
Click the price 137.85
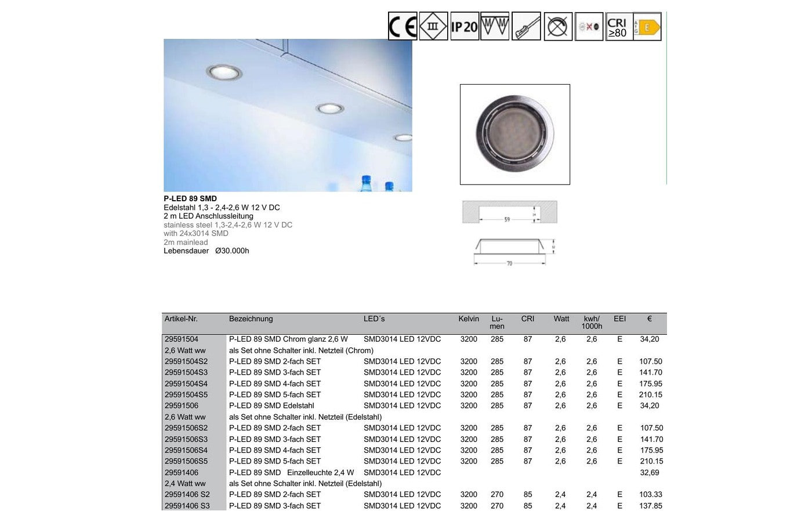point(651,506)
